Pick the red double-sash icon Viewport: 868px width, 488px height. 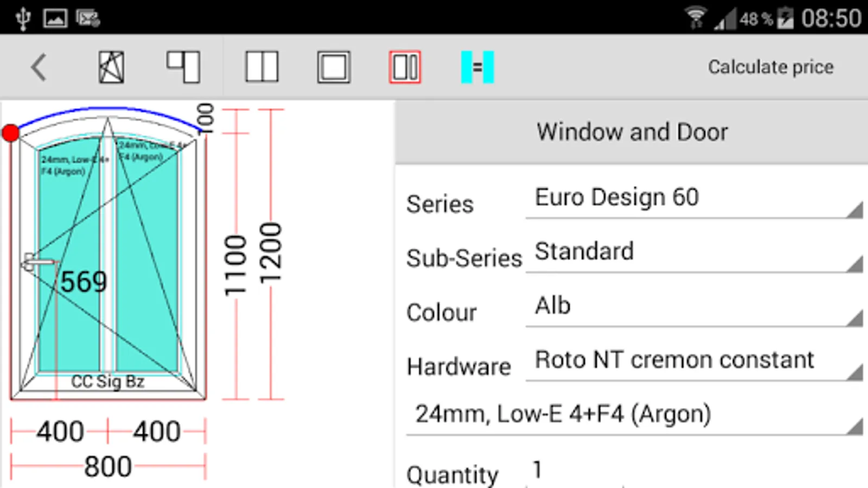pyautogui.click(x=405, y=67)
